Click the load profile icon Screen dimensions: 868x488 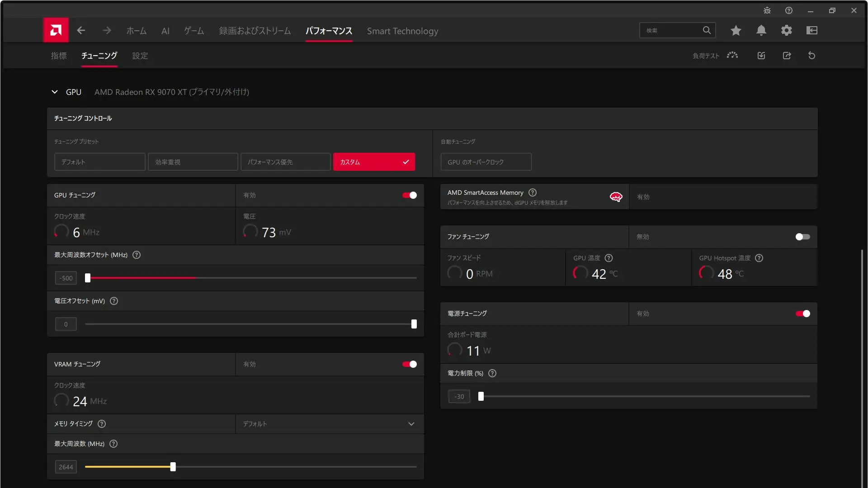click(x=761, y=55)
